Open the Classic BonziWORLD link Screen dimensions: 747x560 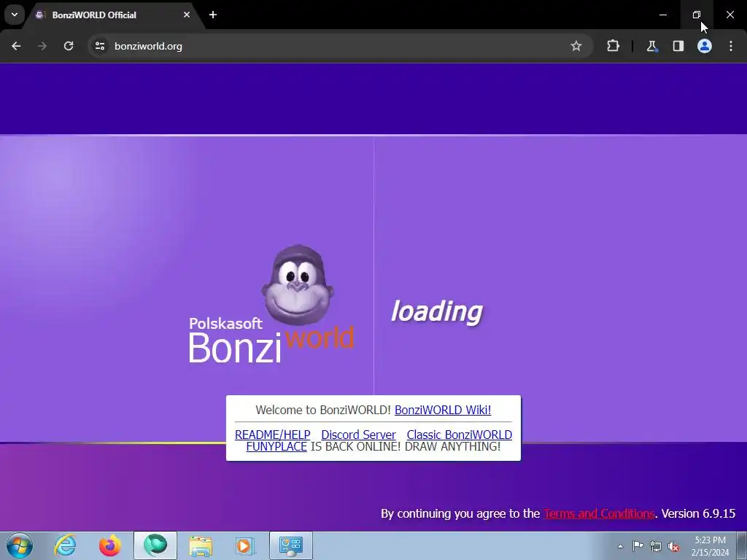460,435
